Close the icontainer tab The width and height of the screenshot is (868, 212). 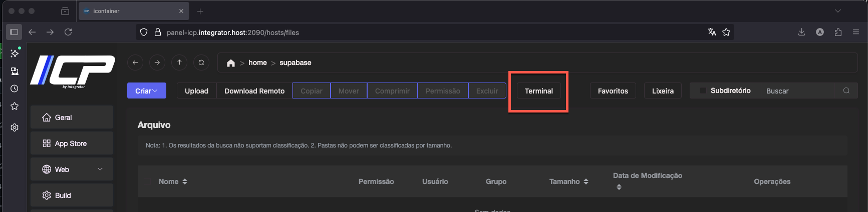point(181,11)
